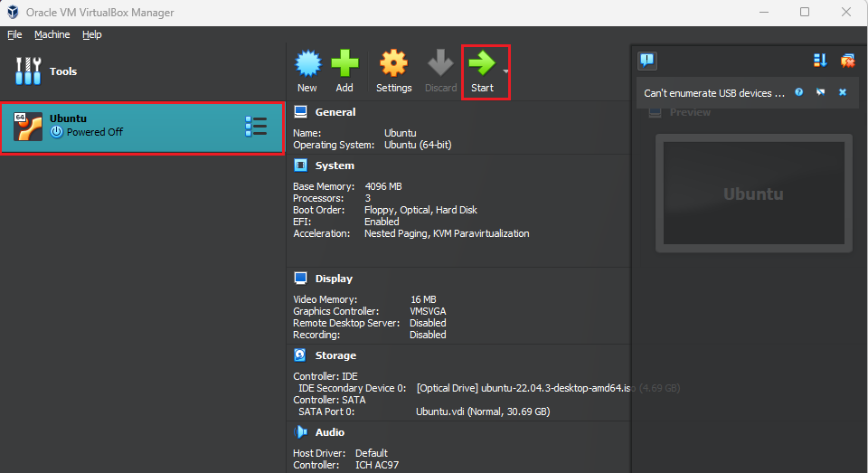Click the Add machine plus icon
The width and height of the screenshot is (868, 473).
tap(344, 63)
